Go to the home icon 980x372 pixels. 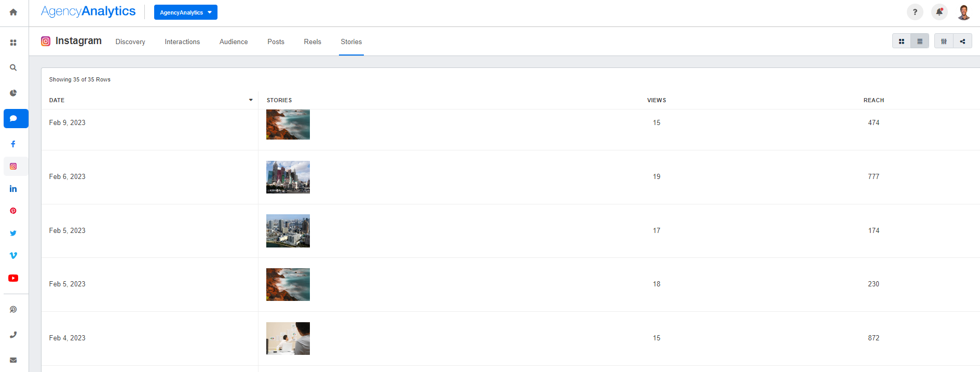tap(13, 12)
